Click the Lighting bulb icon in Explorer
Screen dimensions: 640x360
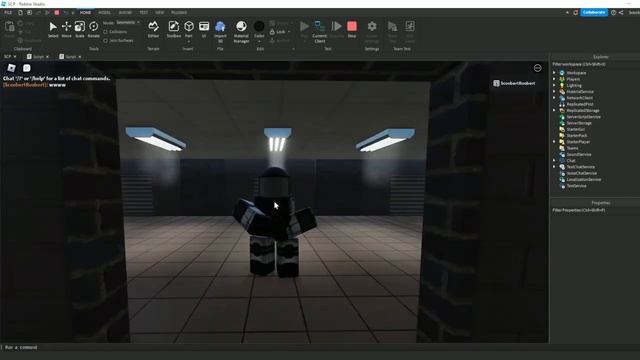click(562, 86)
